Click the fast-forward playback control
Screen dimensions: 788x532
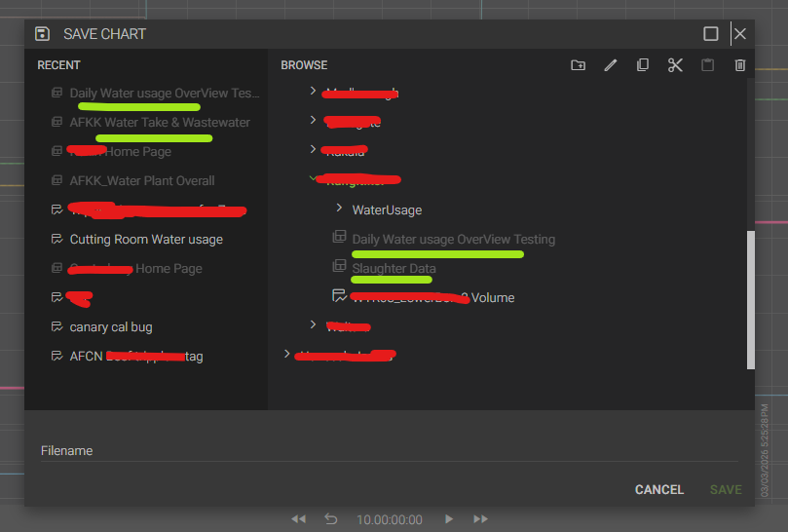[x=480, y=519]
